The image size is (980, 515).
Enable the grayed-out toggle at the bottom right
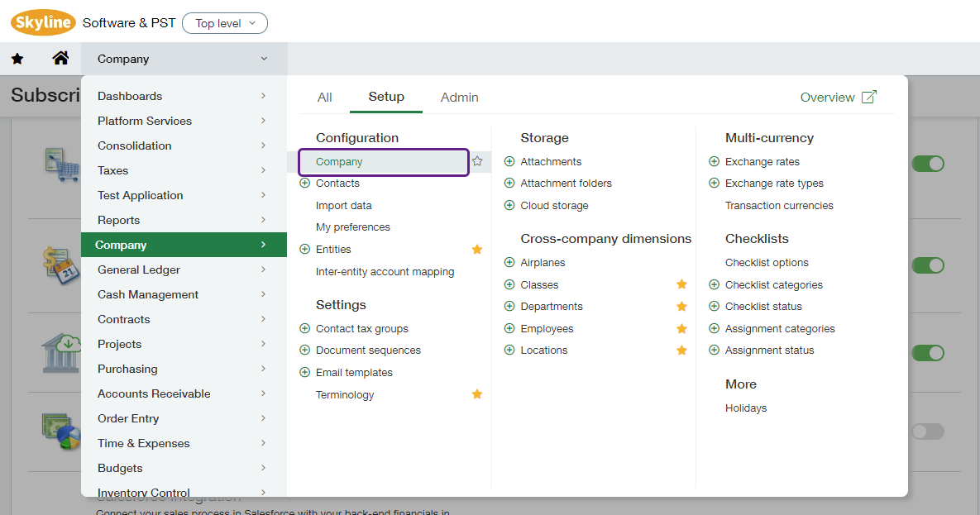point(927,431)
